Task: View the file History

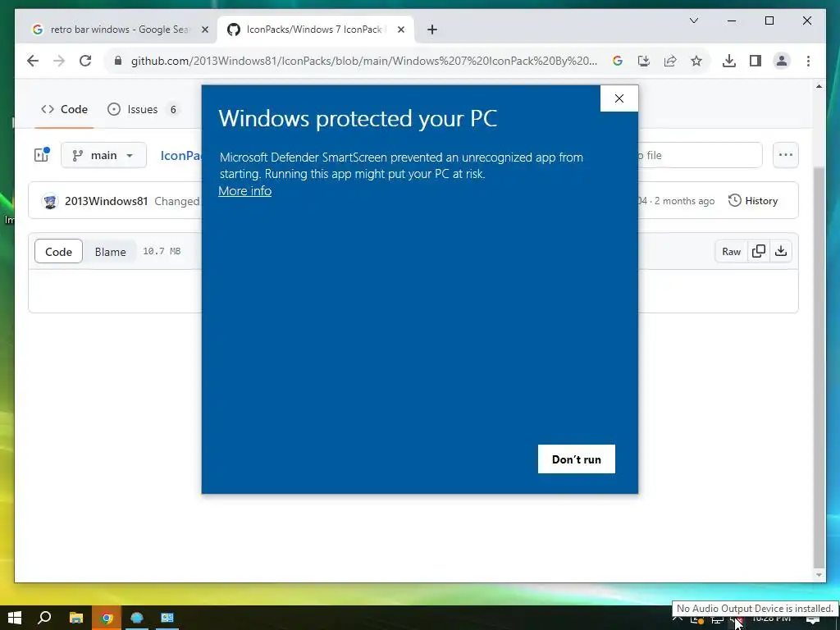Action: 753,201
